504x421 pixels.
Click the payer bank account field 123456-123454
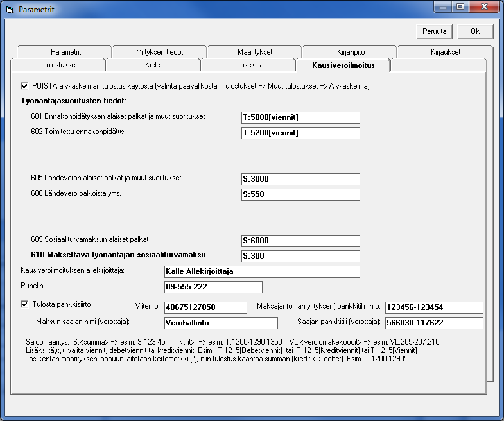pos(434,307)
